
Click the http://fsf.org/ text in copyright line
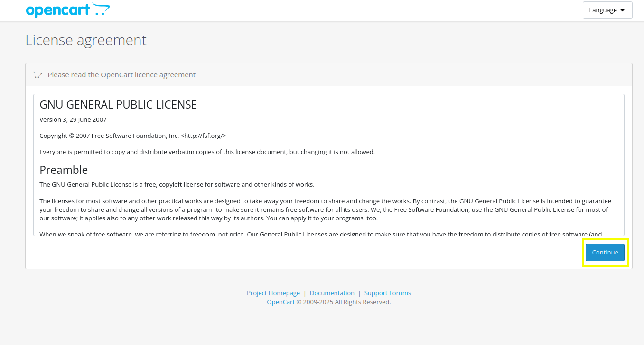[x=203, y=136]
